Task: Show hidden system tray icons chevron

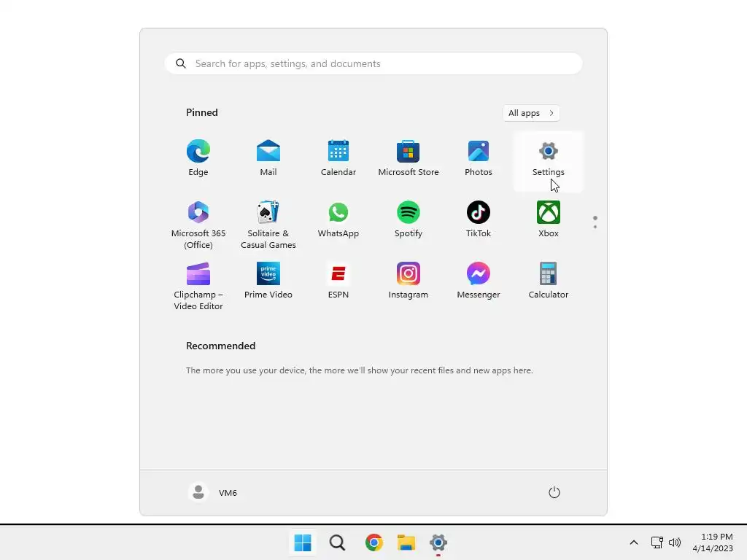Action: point(634,542)
